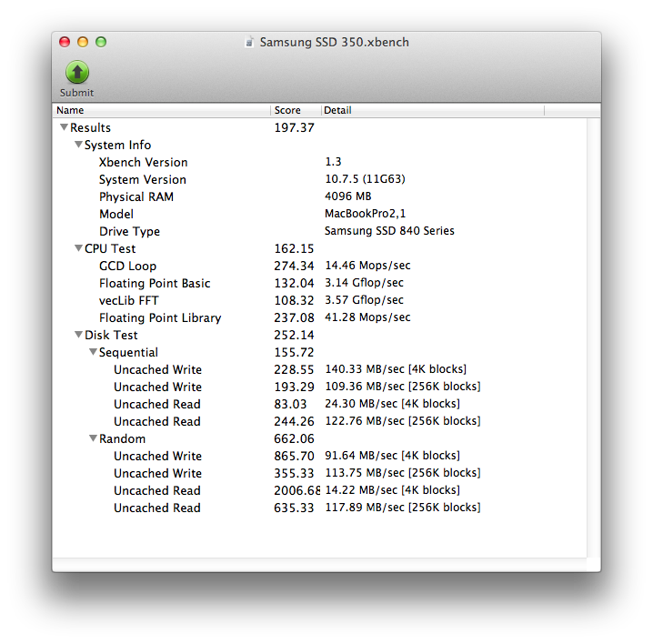Click the Score column header
The image size is (653, 644).
tap(296, 110)
